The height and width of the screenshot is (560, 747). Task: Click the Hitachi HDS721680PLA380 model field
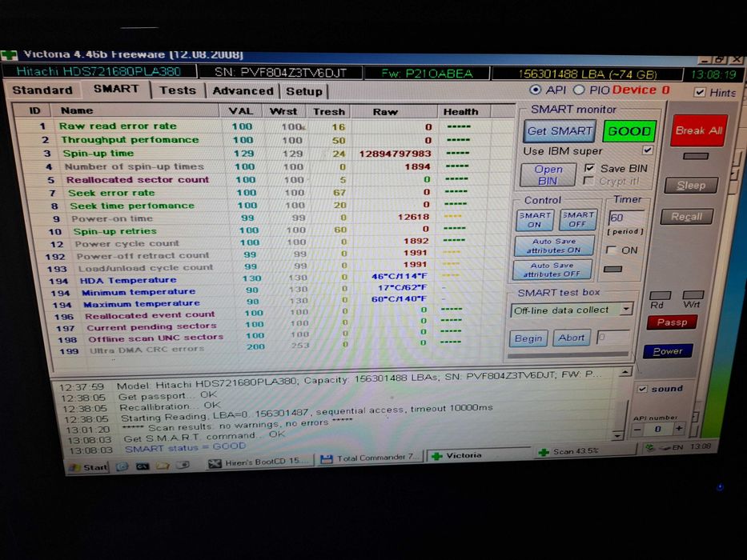click(x=99, y=71)
